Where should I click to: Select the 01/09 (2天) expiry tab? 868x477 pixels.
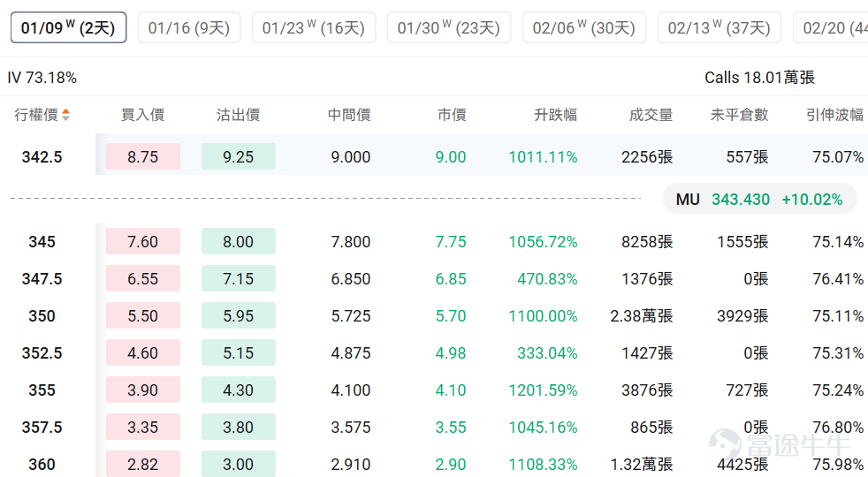click(69, 27)
